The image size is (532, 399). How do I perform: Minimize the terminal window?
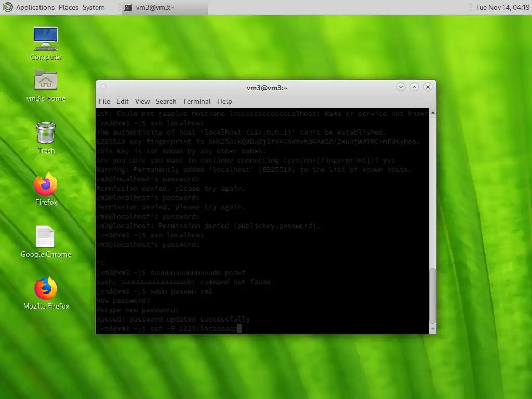point(401,87)
